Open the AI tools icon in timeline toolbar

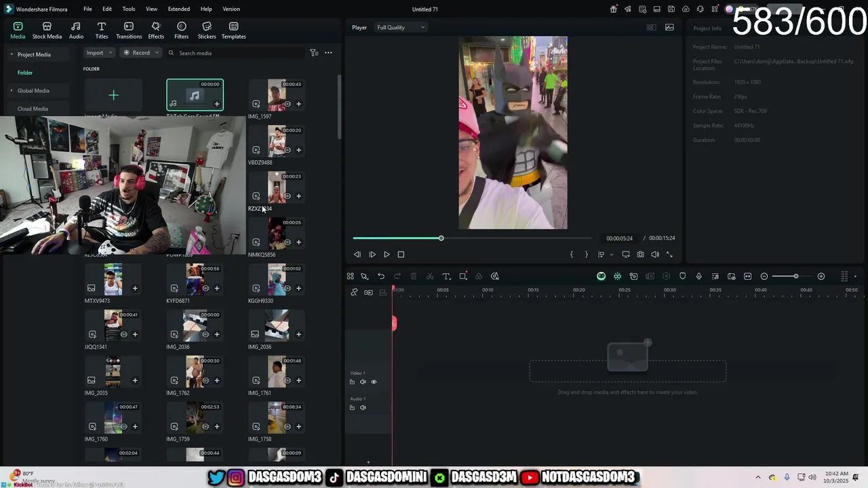[x=495, y=276]
